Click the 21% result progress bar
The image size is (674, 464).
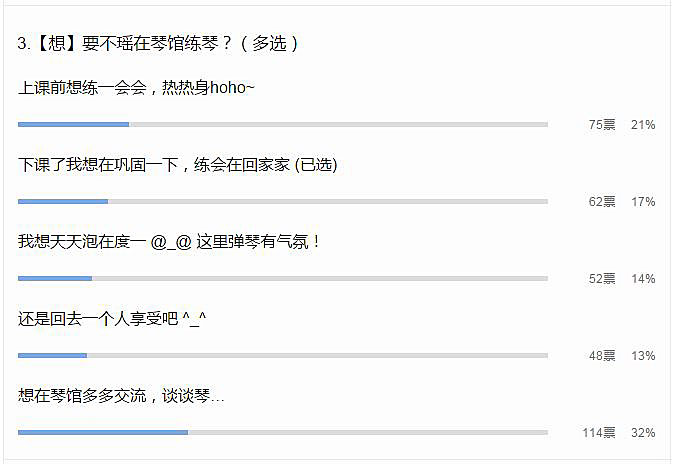283,125
